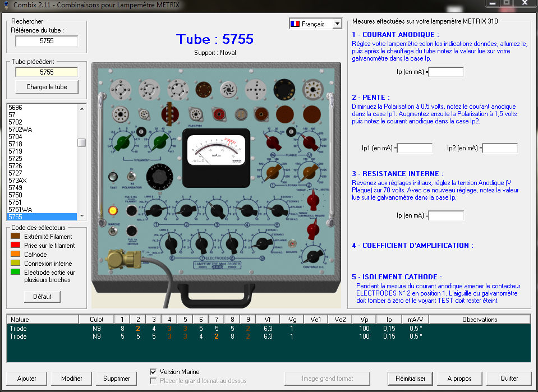Click the tube reference search field
The image size is (538, 392).
pyautogui.click(x=47, y=41)
